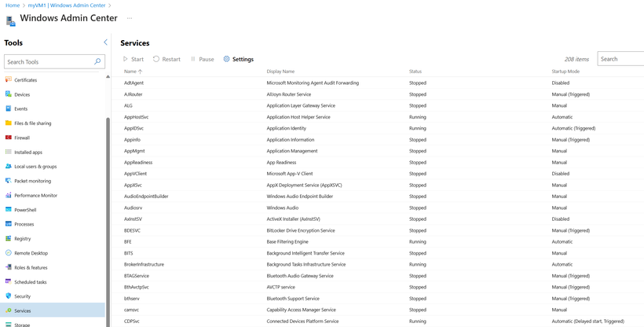Open the Firewall tool icon
The image size is (644, 327).
[8, 138]
